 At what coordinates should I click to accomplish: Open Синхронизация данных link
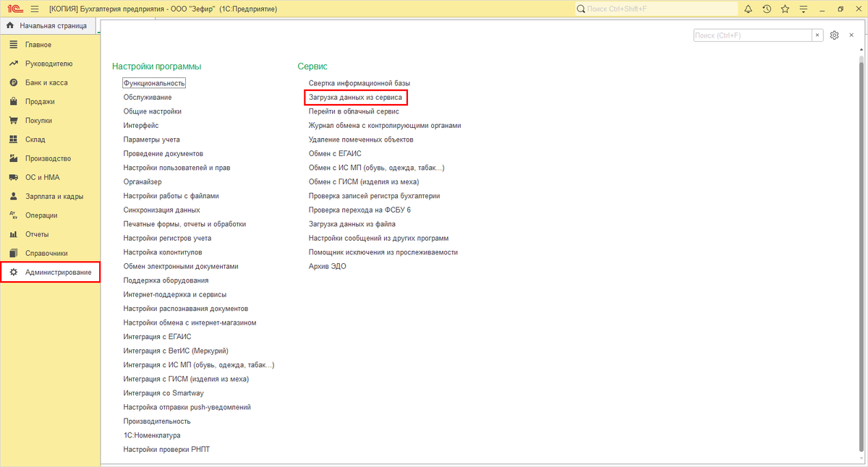coord(161,210)
